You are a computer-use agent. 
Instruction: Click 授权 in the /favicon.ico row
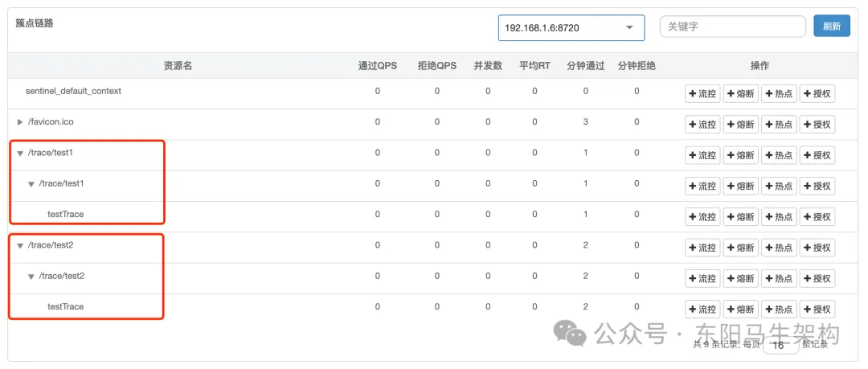click(x=817, y=125)
